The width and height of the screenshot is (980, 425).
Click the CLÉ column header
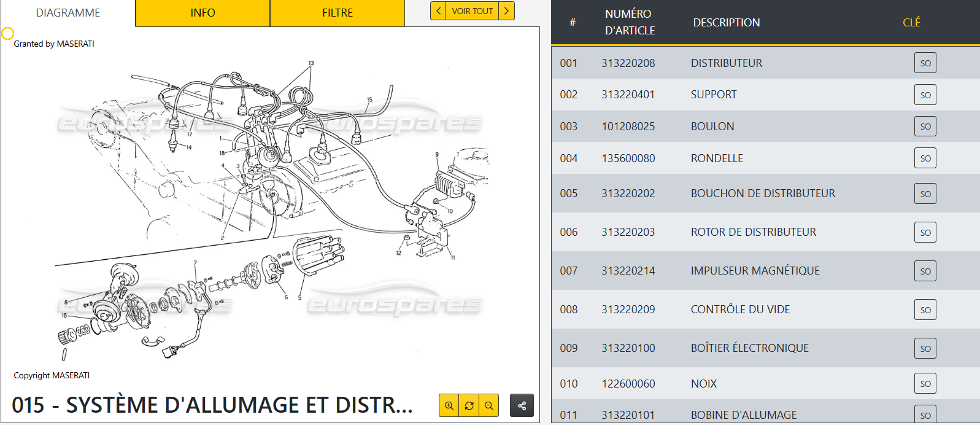click(x=911, y=23)
